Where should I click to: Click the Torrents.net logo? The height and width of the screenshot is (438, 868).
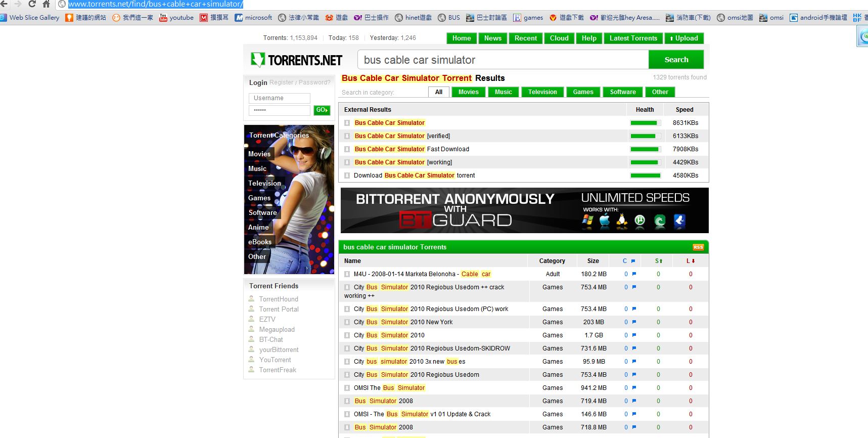click(x=297, y=60)
